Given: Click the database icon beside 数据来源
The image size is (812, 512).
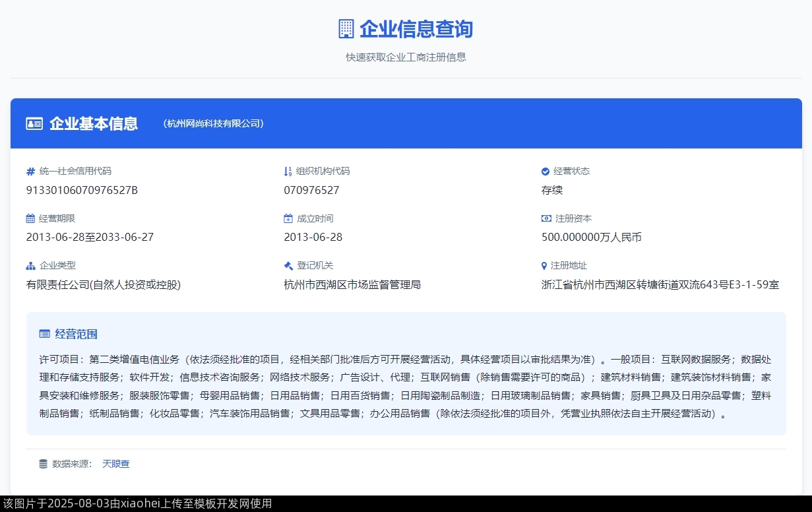Looking at the screenshot, I should coord(44,464).
